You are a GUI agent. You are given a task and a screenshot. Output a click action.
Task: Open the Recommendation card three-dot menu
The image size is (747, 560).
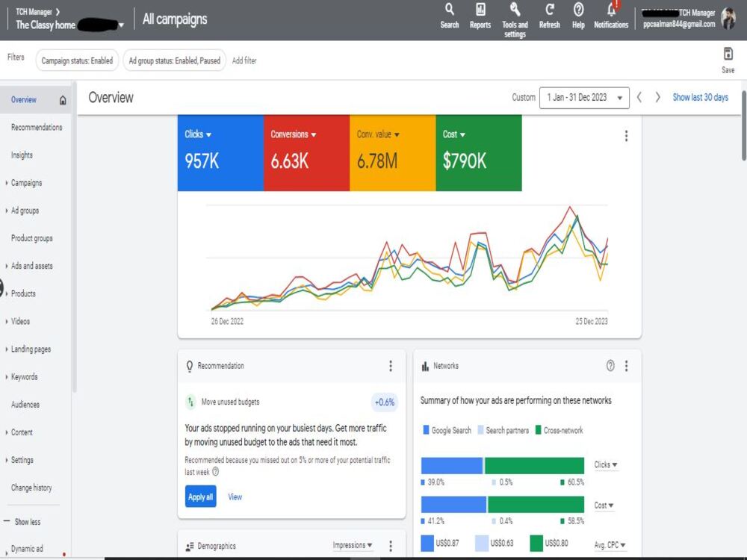click(391, 366)
